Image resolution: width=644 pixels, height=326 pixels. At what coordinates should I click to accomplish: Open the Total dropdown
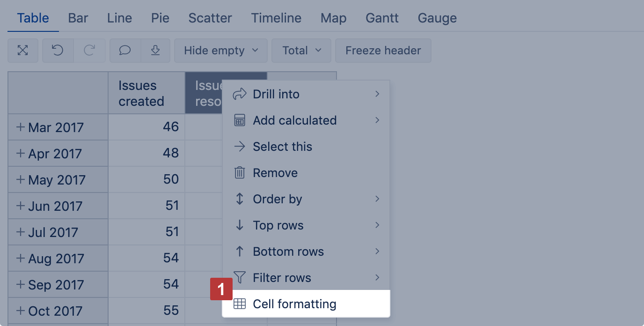pyautogui.click(x=301, y=50)
